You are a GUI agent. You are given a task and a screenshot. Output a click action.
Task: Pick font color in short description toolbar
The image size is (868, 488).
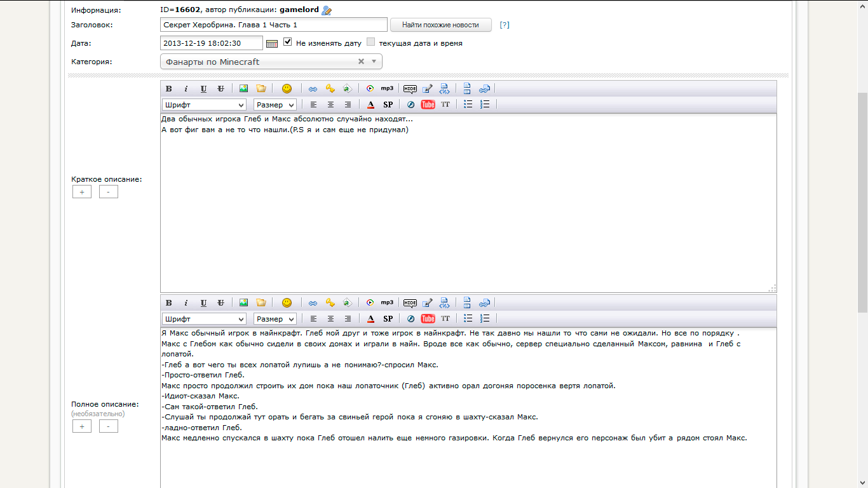370,105
